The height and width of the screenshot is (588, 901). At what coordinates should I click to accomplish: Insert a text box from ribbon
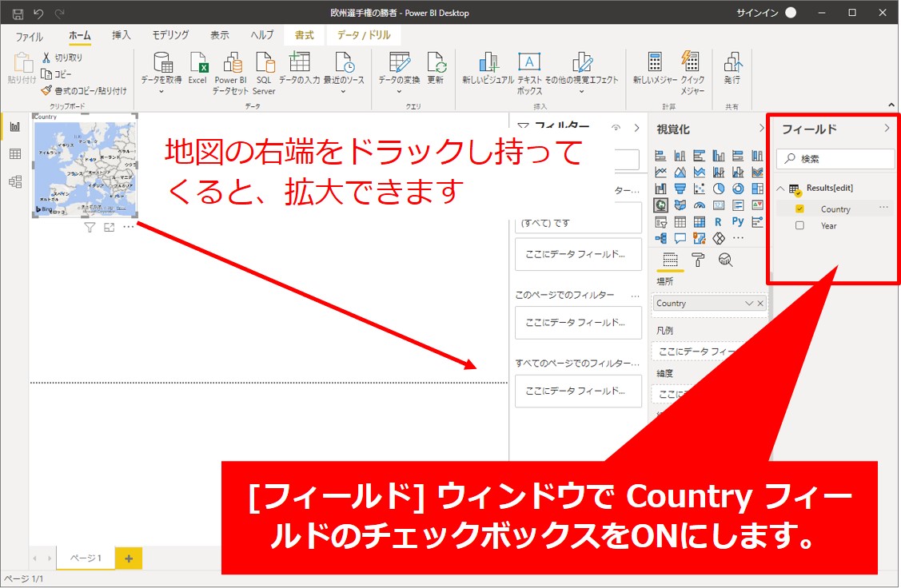[x=529, y=66]
